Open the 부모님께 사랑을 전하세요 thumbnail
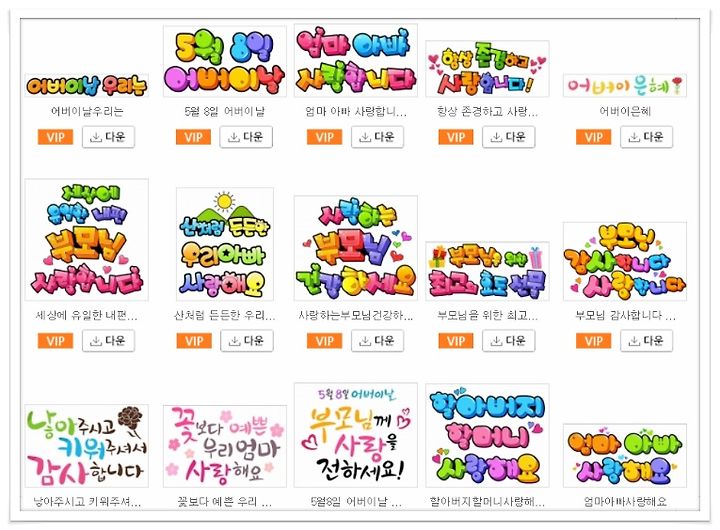Viewport: 720px width, 530px height. click(x=356, y=435)
